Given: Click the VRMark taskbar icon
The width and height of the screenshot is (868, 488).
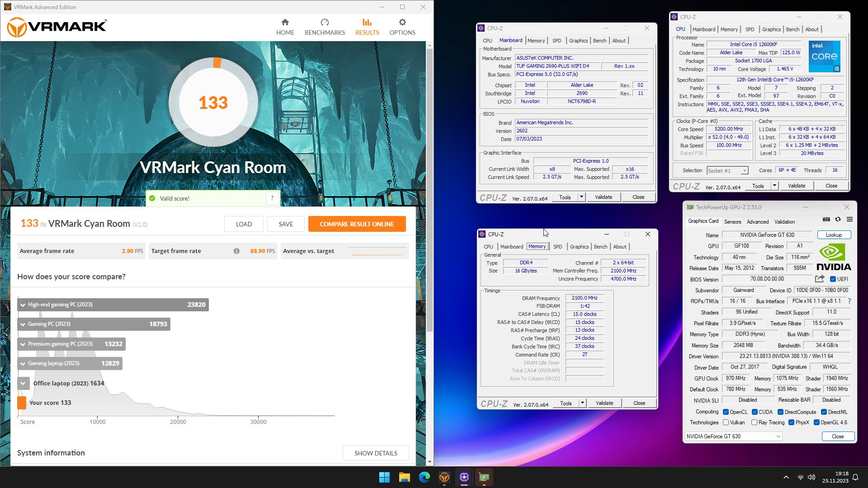Looking at the screenshot, I should coord(444,477).
